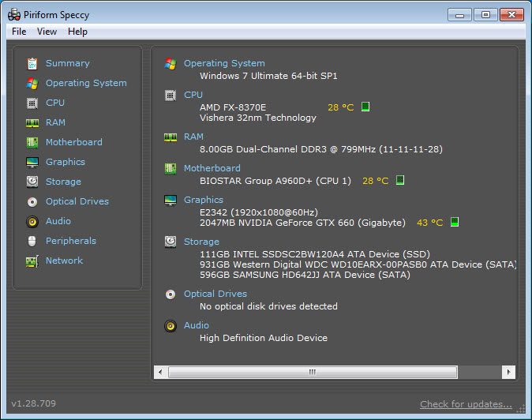Click the Graphics heading link in summary
This screenshot has width=532, height=420.
point(204,201)
